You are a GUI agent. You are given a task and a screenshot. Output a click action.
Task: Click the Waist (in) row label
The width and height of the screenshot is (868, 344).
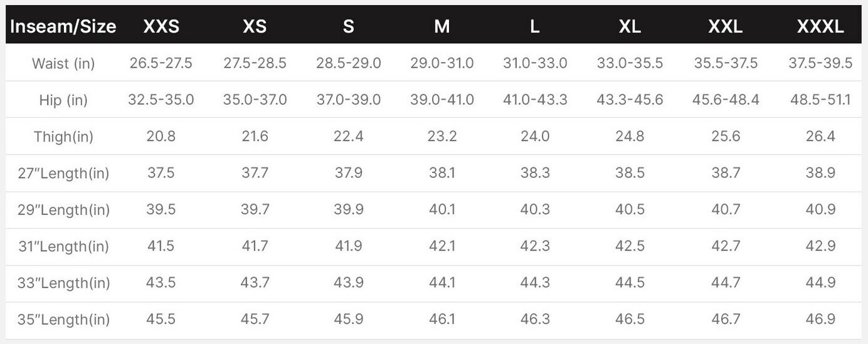pyautogui.click(x=63, y=63)
